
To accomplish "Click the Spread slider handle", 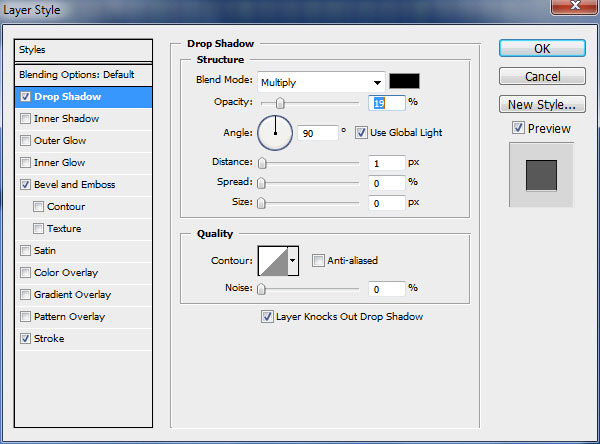I will [x=261, y=183].
